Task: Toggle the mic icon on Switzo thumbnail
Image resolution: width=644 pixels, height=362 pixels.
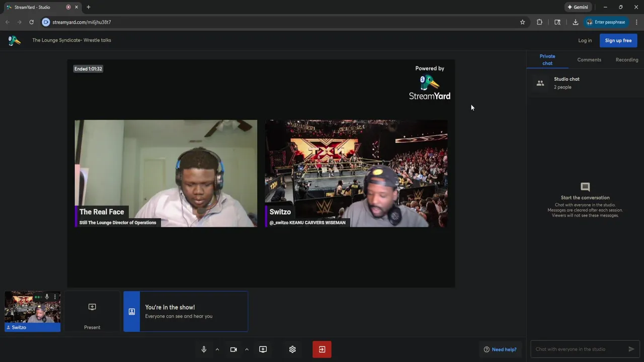Action: click(x=47, y=297)
